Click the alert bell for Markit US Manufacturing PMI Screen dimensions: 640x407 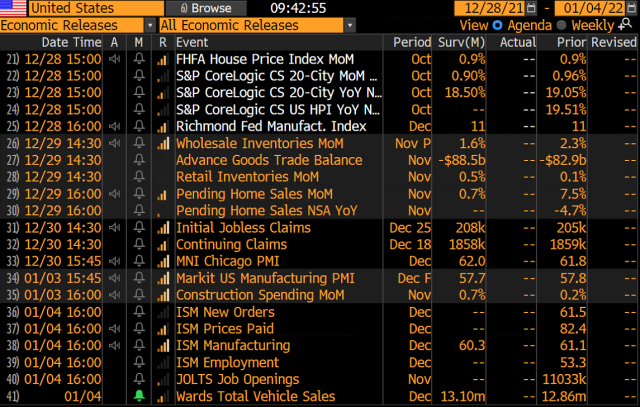tap(139, 278)
